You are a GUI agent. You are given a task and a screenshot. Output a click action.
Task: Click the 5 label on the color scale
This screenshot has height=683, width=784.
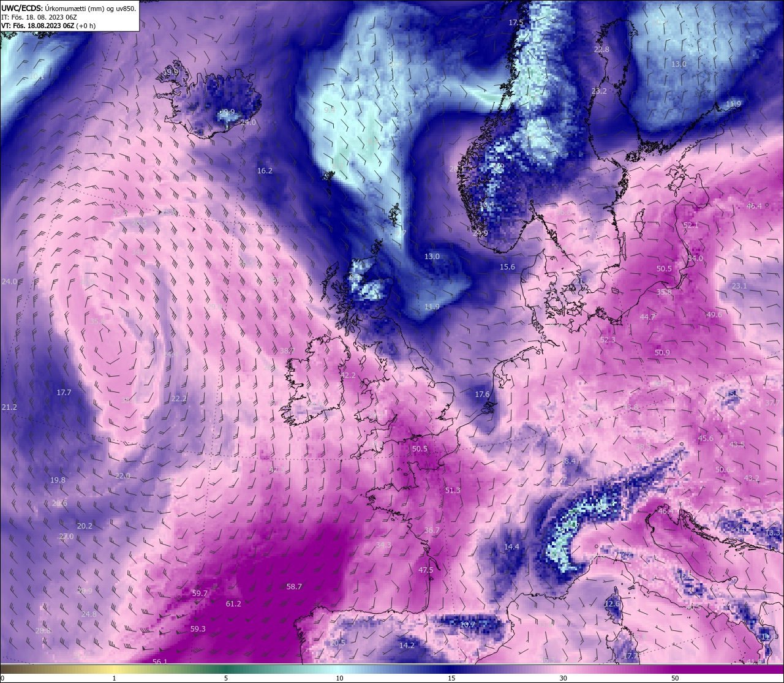coord(226,678)
